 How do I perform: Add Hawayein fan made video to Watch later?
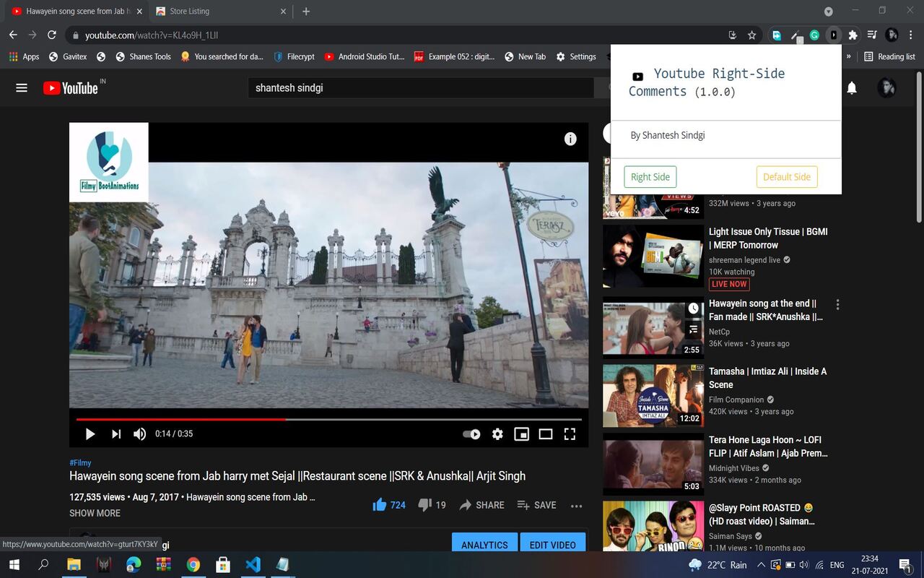(693, 309)
